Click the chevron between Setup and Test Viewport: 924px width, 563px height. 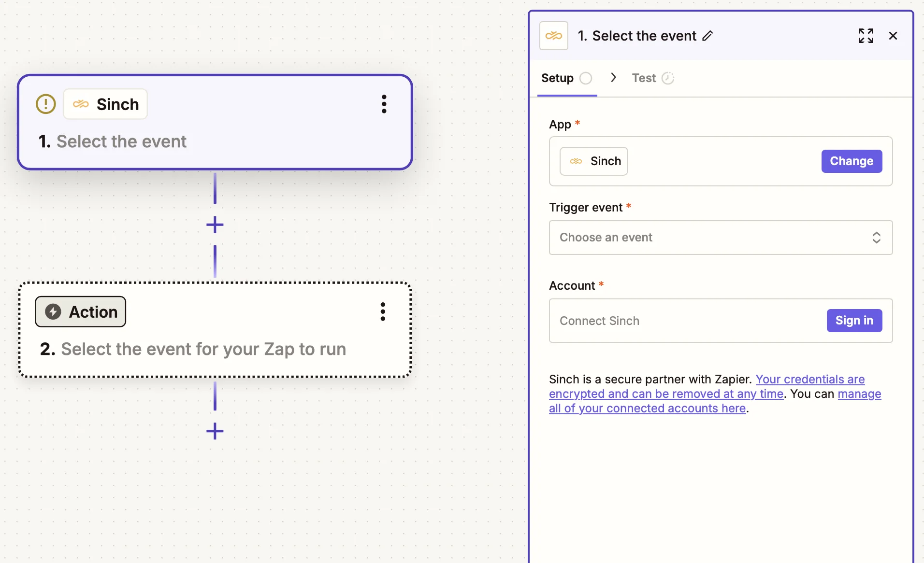[x=613, y=78]
